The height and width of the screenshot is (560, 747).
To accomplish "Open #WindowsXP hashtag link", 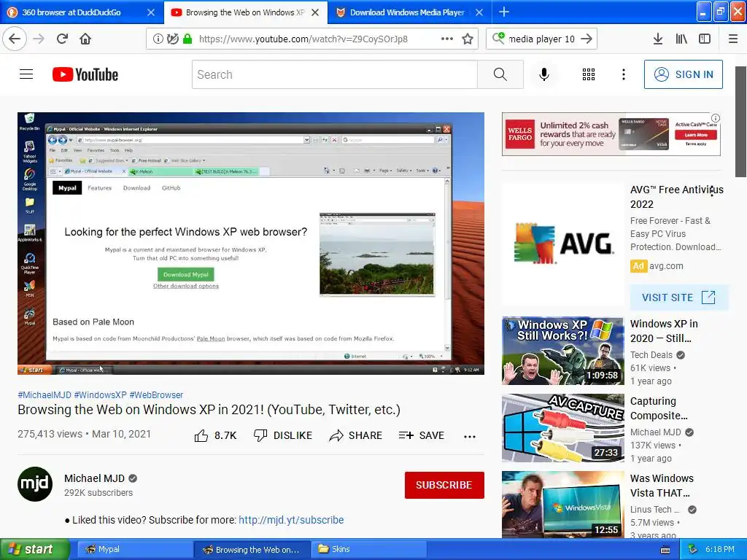I will pyautogui.click(x=101, y=394).
